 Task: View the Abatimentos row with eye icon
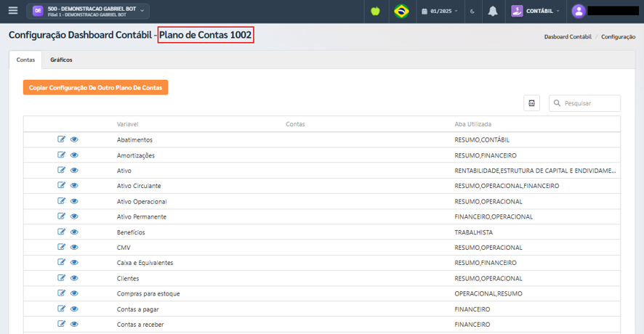pos(74,139)
